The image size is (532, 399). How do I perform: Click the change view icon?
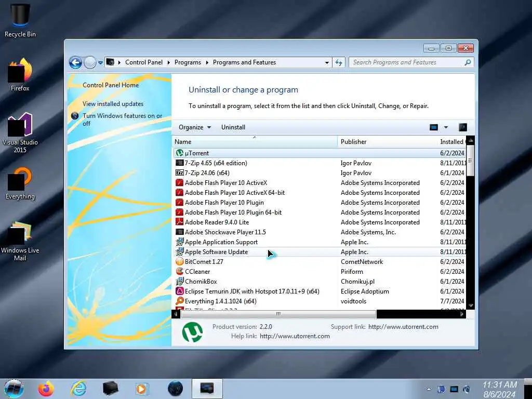coord(434,127)
